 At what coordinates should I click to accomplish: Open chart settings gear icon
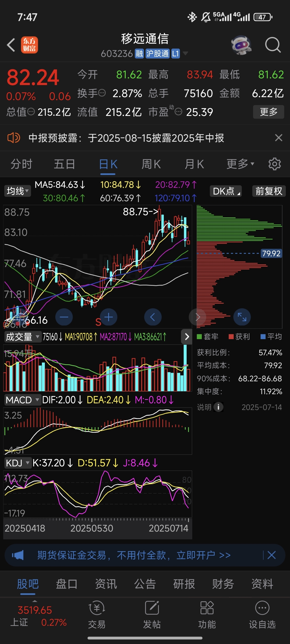(x=274, y=164)
